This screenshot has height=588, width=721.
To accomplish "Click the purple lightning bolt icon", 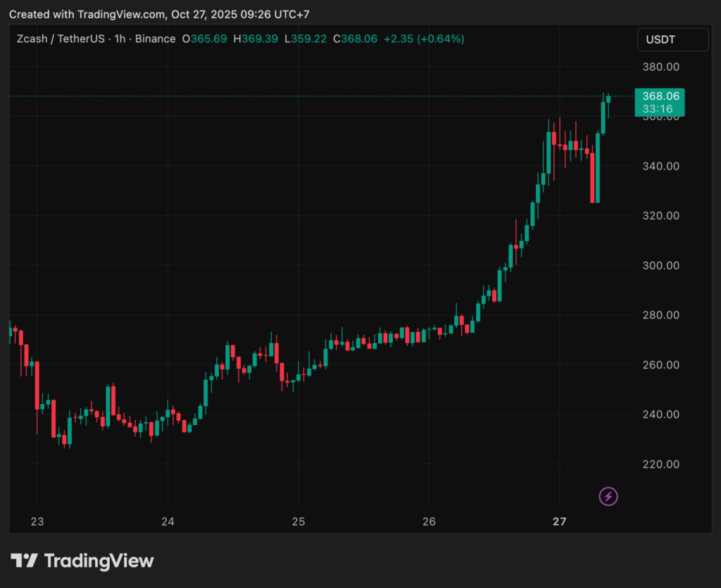I will (608, 496).
